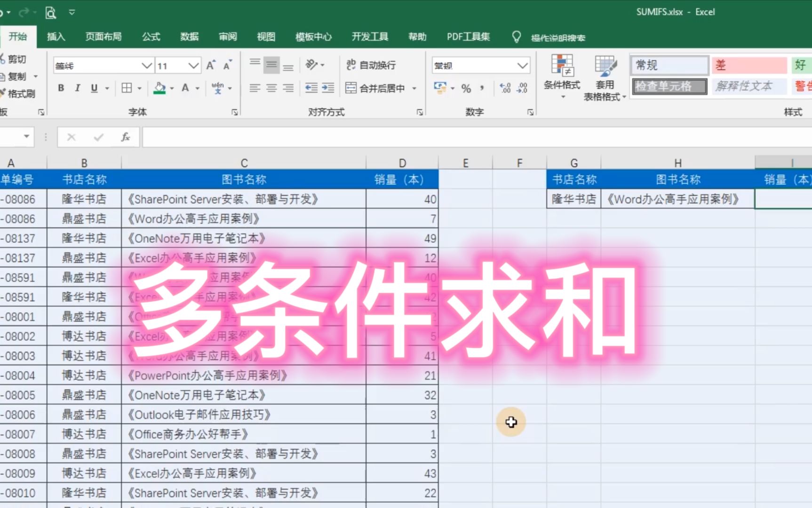
Task: Toggle wrap text 自动换行
Action: [x=371, y=65]
